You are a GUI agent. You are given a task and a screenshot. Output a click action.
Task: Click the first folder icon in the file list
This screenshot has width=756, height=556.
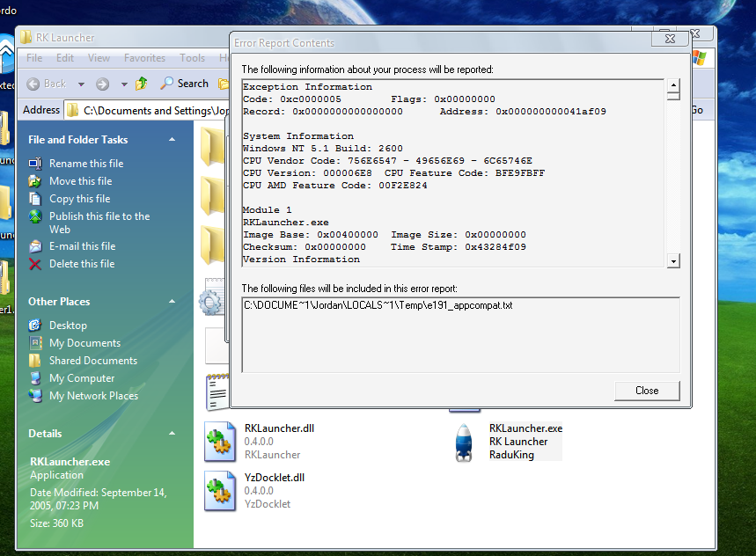click(213, 146)
